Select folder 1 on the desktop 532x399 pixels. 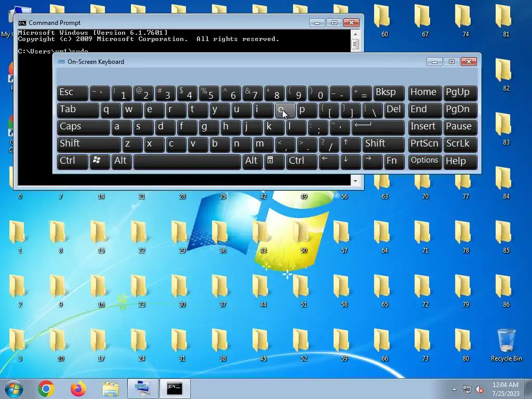click(x=18, y=236)
